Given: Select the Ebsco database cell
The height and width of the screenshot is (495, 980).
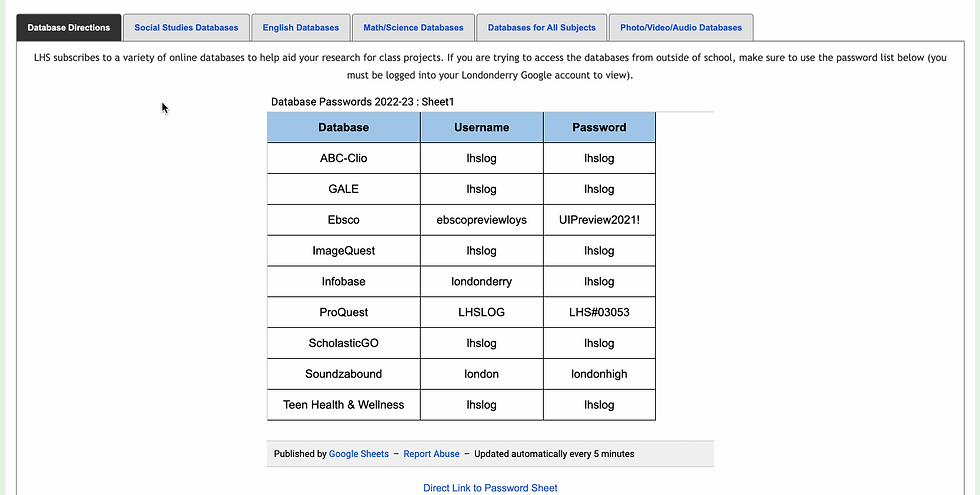Looking at the screenshot, I should click(344, 220).
